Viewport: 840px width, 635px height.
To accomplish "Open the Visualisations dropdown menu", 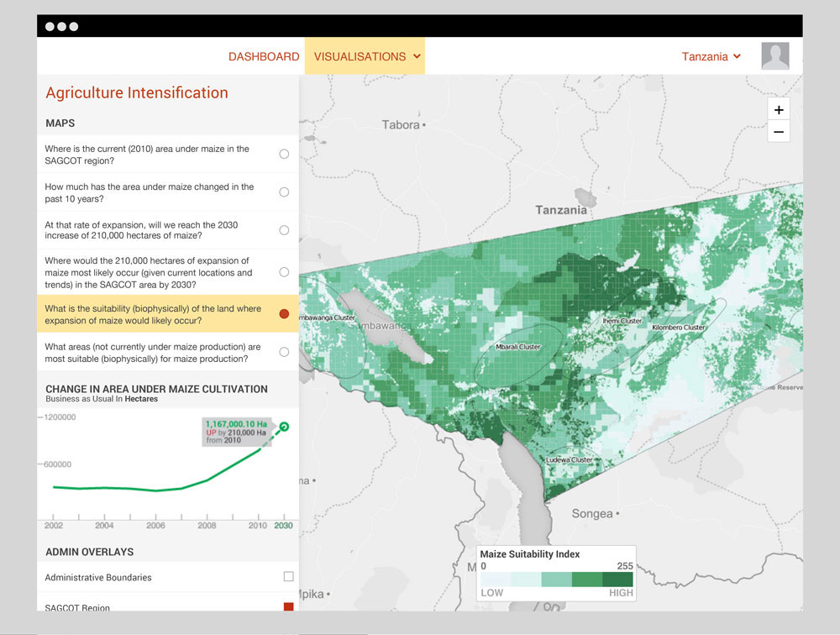I will (365, 56).
